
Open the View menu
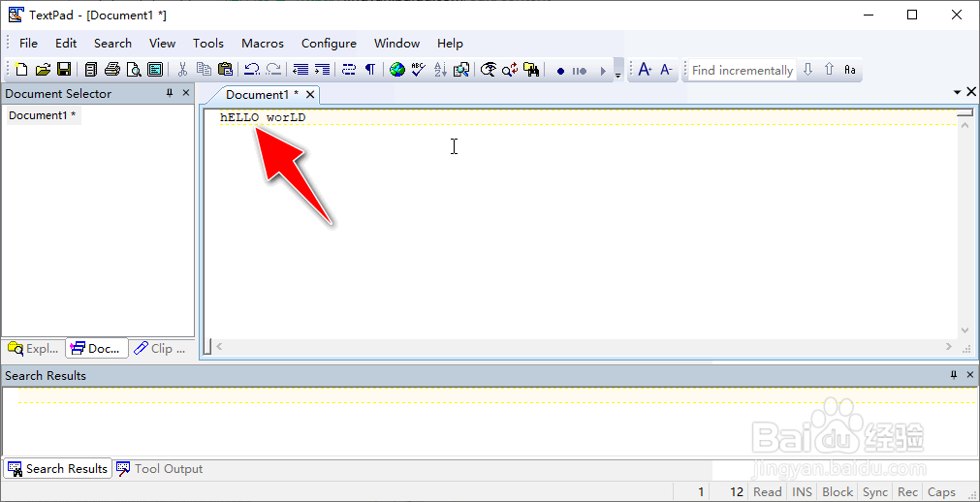[163, 44]
